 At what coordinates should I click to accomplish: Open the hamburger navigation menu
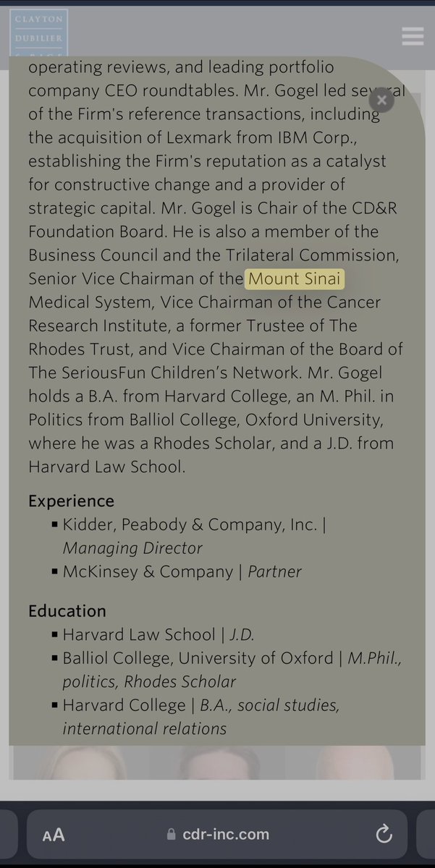(413, 36)
